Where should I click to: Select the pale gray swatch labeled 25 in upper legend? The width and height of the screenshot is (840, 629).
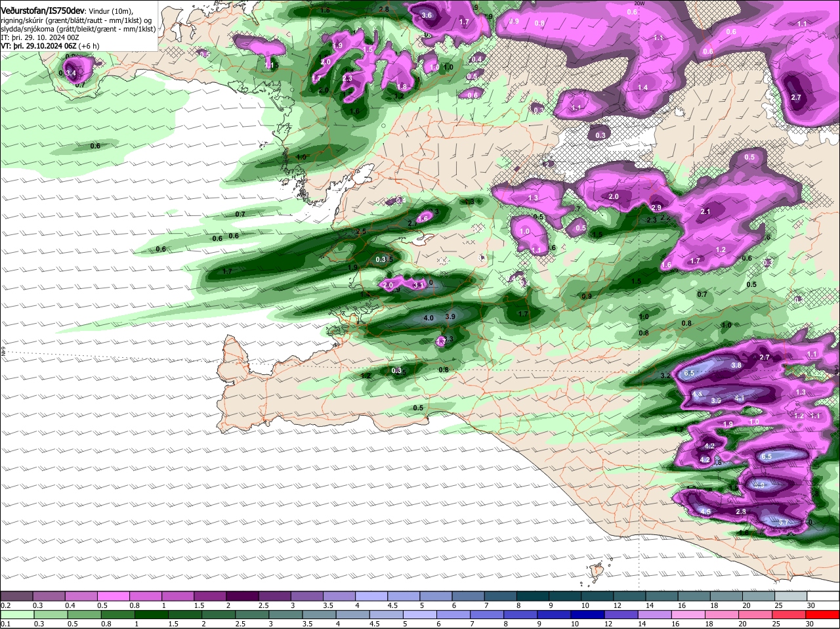[x=791, y=595]
